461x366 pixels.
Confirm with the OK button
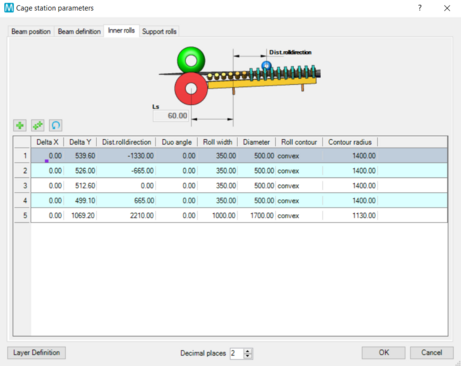(x=384, y=353)
